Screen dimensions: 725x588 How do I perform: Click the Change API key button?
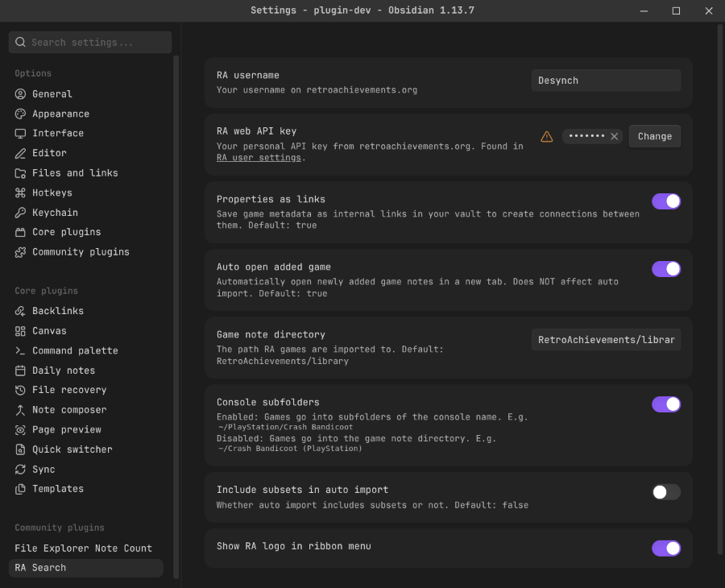click(655, 136)
